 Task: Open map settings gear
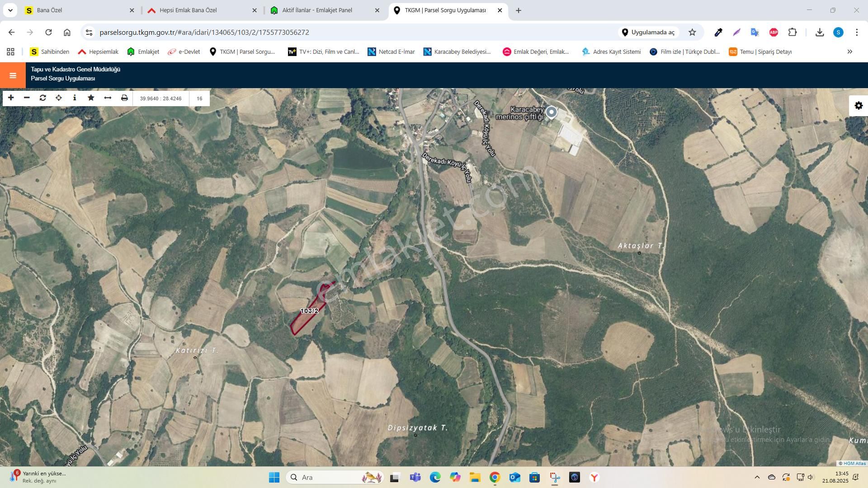[x=859, y=106]
